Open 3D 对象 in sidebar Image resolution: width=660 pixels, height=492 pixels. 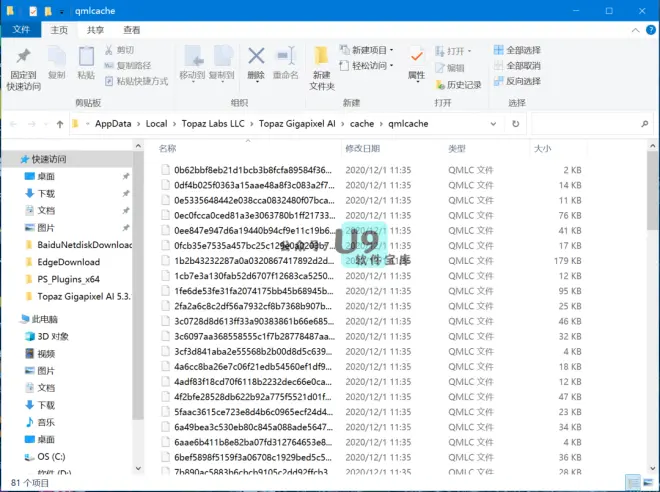pyautogui.click(x=47, y=337)
